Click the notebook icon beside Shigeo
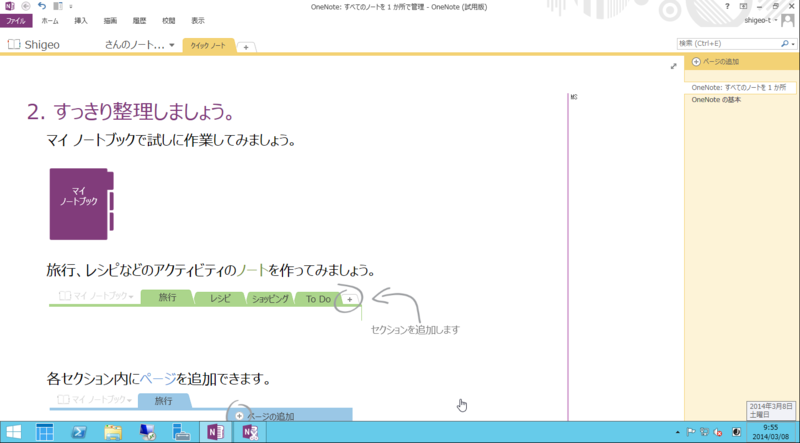 (x=14, y=44)
